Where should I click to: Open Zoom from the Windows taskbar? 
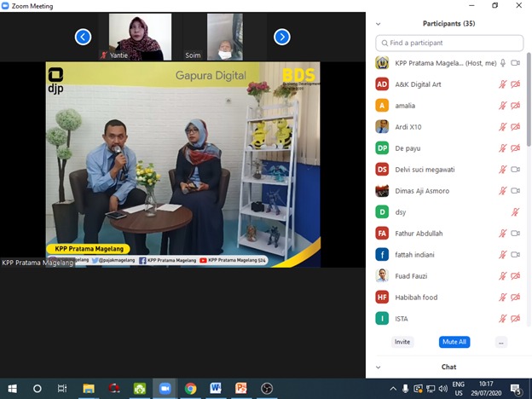(165, 388)
